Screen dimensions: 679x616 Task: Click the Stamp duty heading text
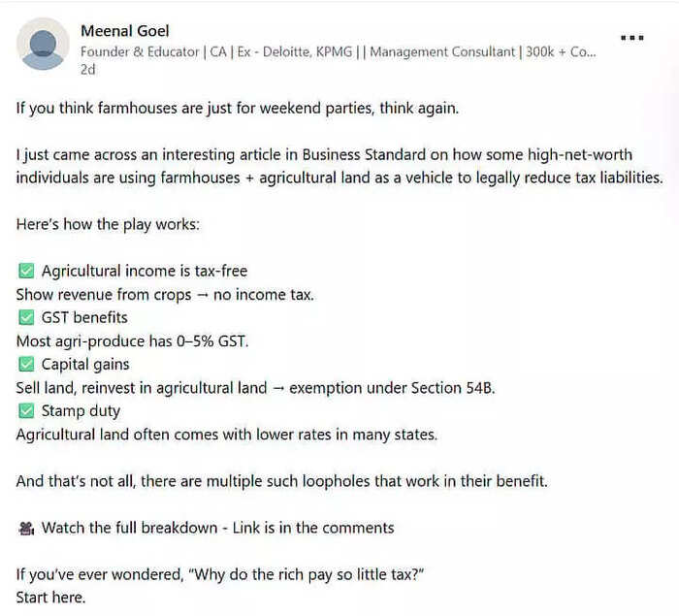[81, 411]
